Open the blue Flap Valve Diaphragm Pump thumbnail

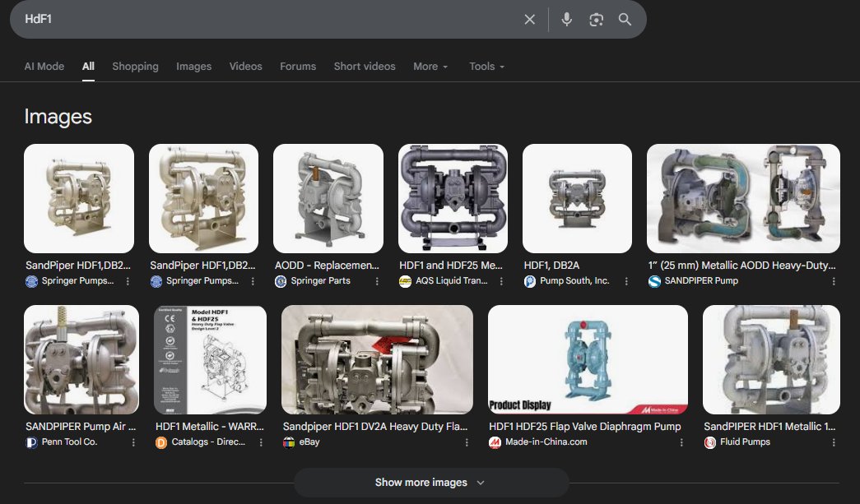[588, 359]
